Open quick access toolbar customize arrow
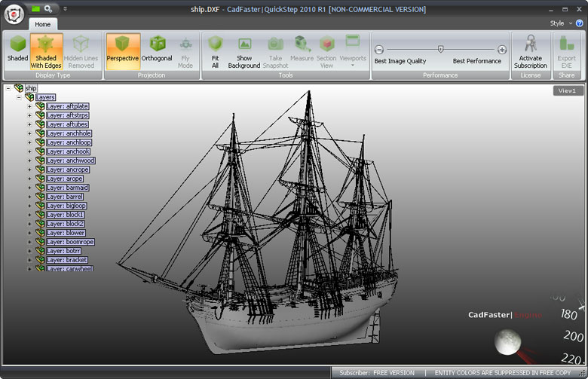This screenshot has width=588, height=379. (x=65, y=8)
